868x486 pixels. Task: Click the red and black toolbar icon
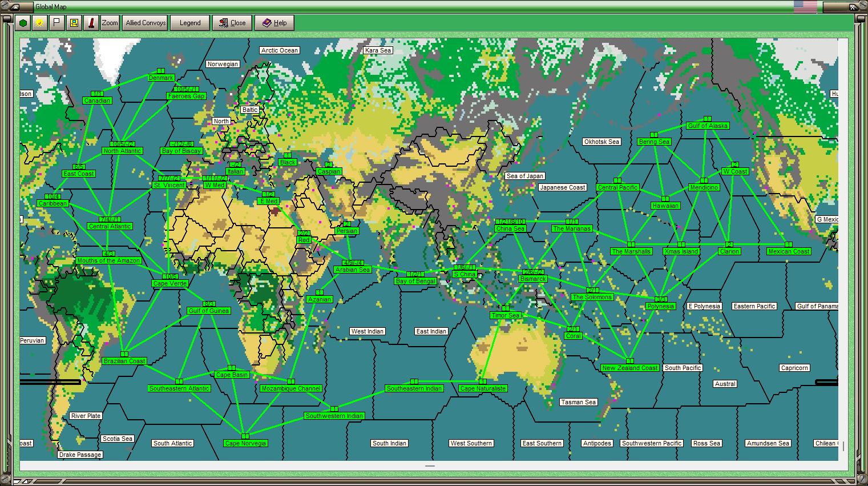coord(91,23)
